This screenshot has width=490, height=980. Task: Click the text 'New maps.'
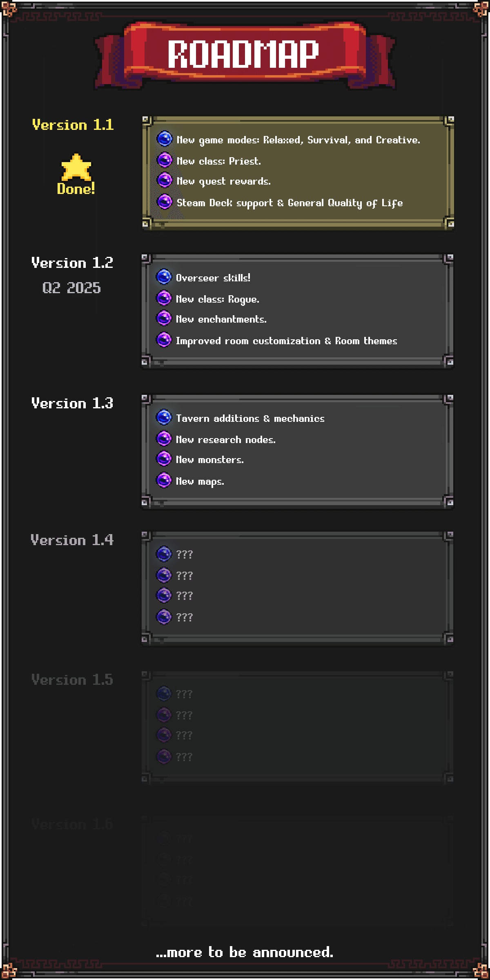(200, 482)
